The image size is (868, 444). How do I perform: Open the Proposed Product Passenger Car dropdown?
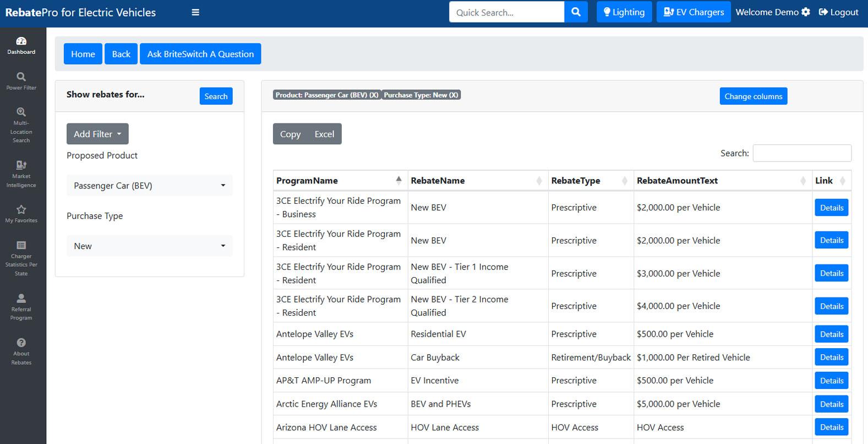click(149, 186)
